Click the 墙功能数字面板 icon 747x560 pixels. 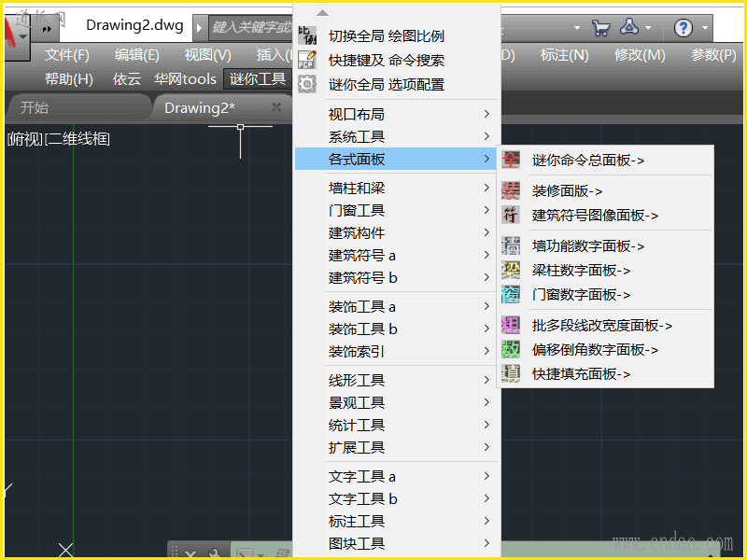click(x=511, y=246)
